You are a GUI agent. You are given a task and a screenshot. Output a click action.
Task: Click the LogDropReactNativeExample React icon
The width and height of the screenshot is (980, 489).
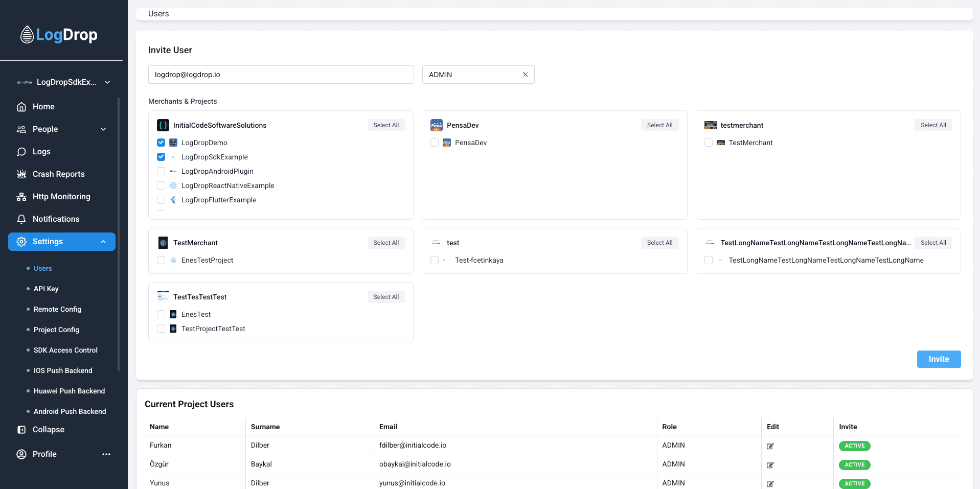click(x=173, y=185)
